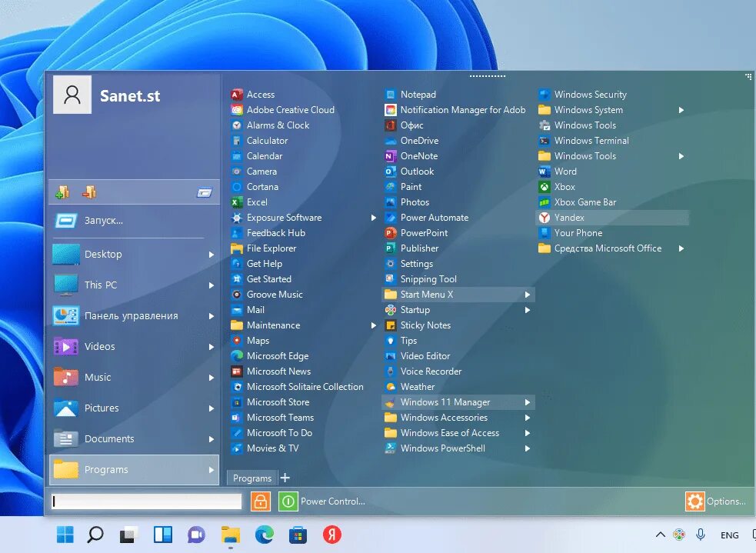The image size is (756, 553).
Task: Click the Microsoft Edge icon in list
Action: pos(236,356)
